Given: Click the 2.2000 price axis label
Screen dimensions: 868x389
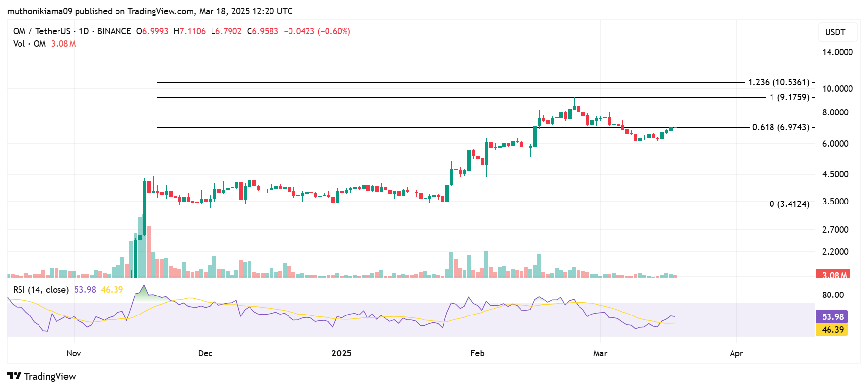Looking at the screenshot, I should click(x=835, y=252).
